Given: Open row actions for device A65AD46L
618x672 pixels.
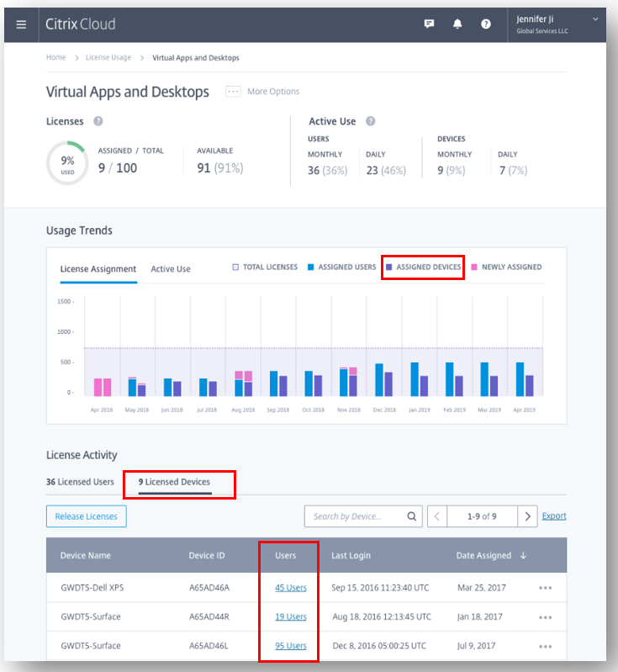Looking at the screenshot, I should coord(545,647).
